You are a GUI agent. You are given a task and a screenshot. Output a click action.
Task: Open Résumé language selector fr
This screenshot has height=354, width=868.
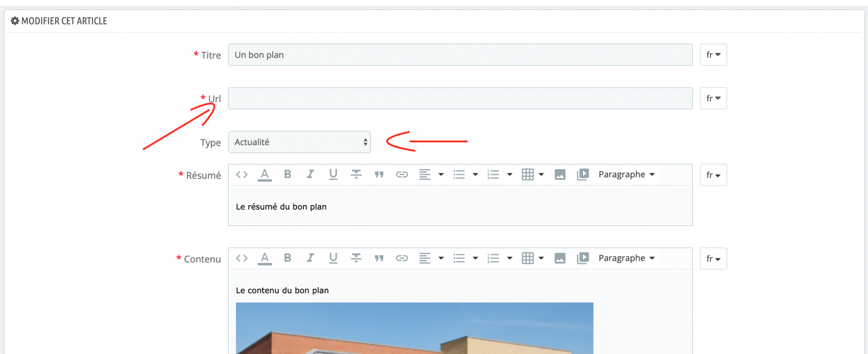click(713, 175)
